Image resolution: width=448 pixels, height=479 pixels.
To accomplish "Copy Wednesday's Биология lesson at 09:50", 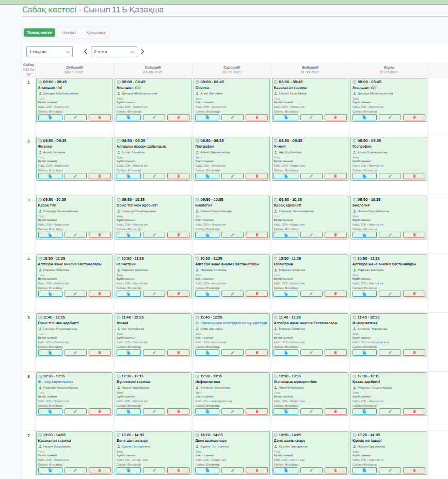I will coord(207,235).
